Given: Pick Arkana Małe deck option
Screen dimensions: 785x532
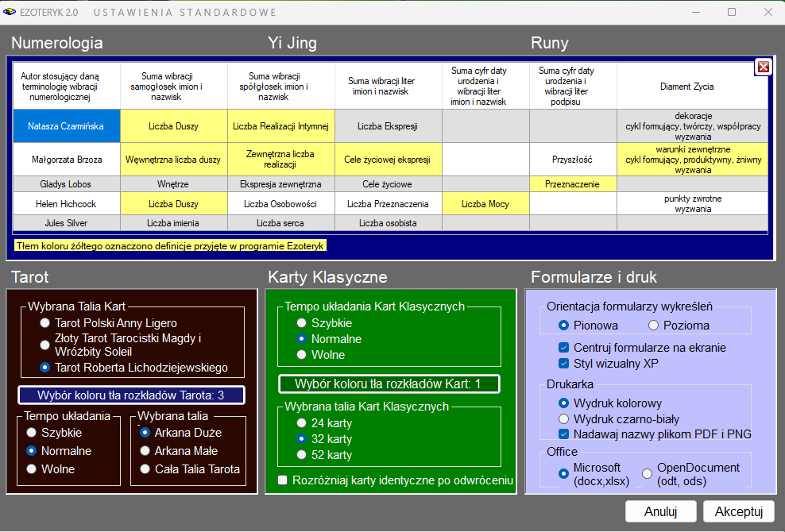Looking at the screenshot, I should 145,451.
